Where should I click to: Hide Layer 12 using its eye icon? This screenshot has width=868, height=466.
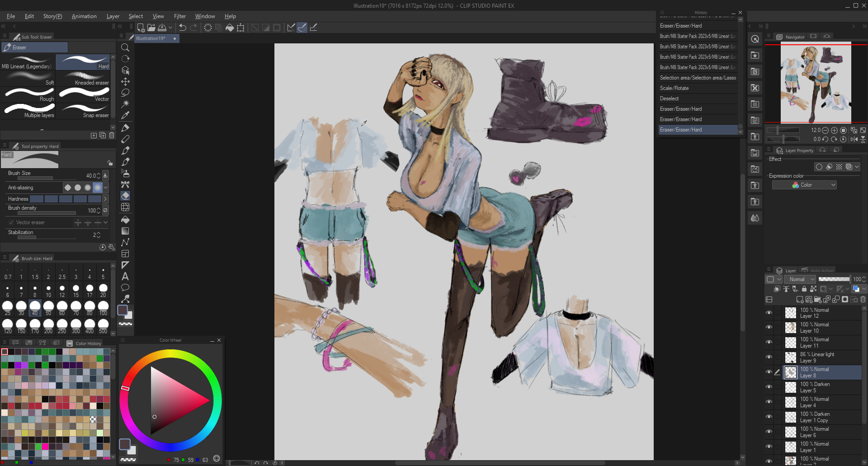[769, 313]
